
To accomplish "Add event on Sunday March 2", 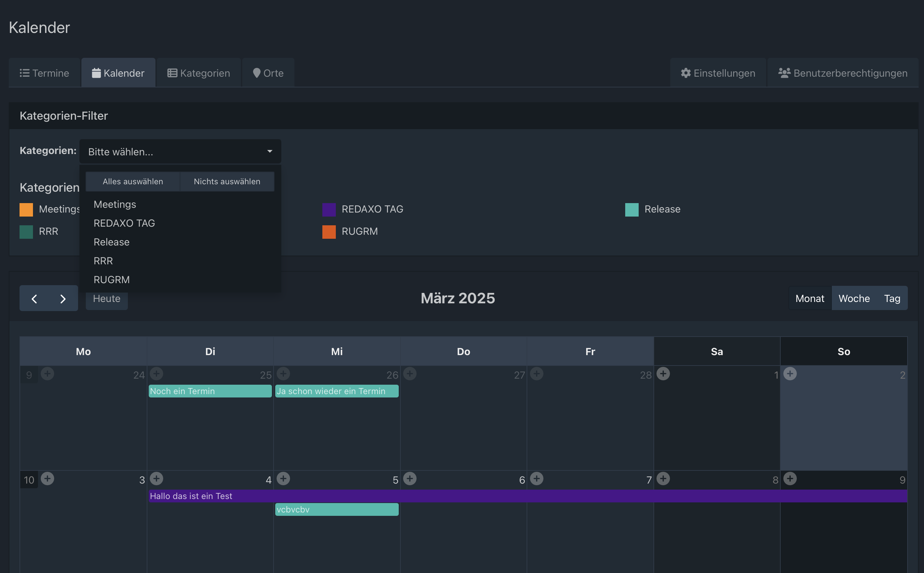I will click(x=790, y=374).
